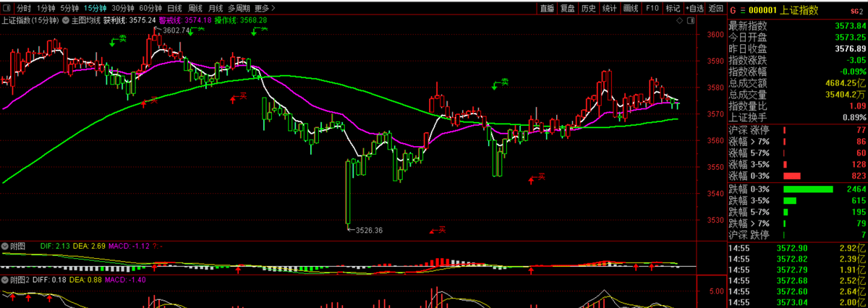The image size is (868, 308).
Task: Click the red G badge beside stock code
Action: pyautogui.click(x=732, y=10)
